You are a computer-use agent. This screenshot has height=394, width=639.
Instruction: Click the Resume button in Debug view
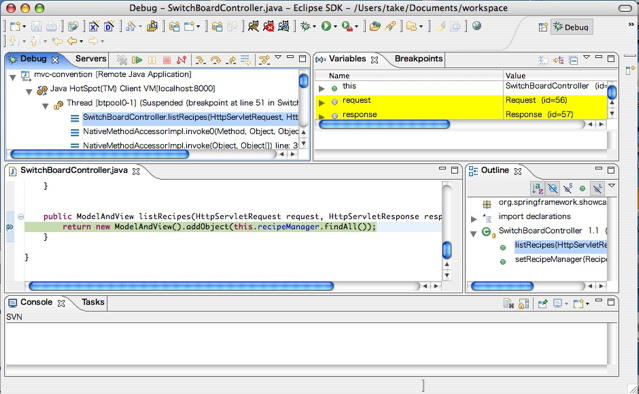137,60
